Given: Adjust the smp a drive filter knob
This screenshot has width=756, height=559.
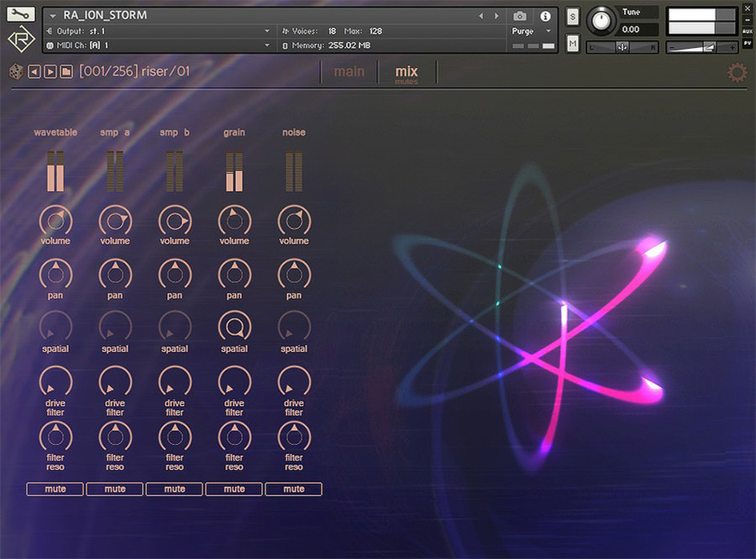Looking at the screenshot, I should click(115, 382).
